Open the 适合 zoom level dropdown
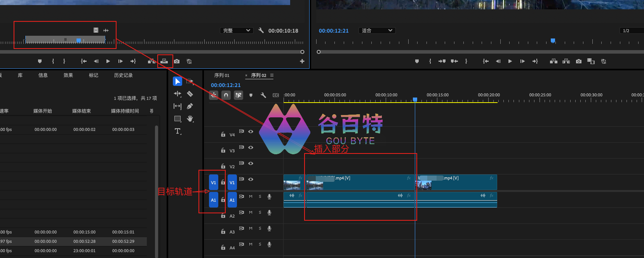The height and width of the screenshot is (258, 644). point(377,31)
